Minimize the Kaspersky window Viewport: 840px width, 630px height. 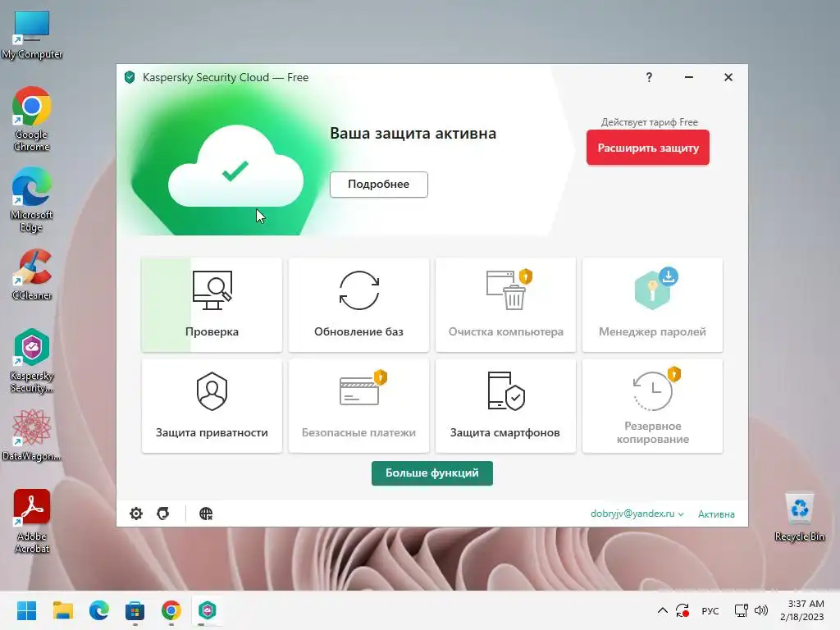(x=689, y=77)
